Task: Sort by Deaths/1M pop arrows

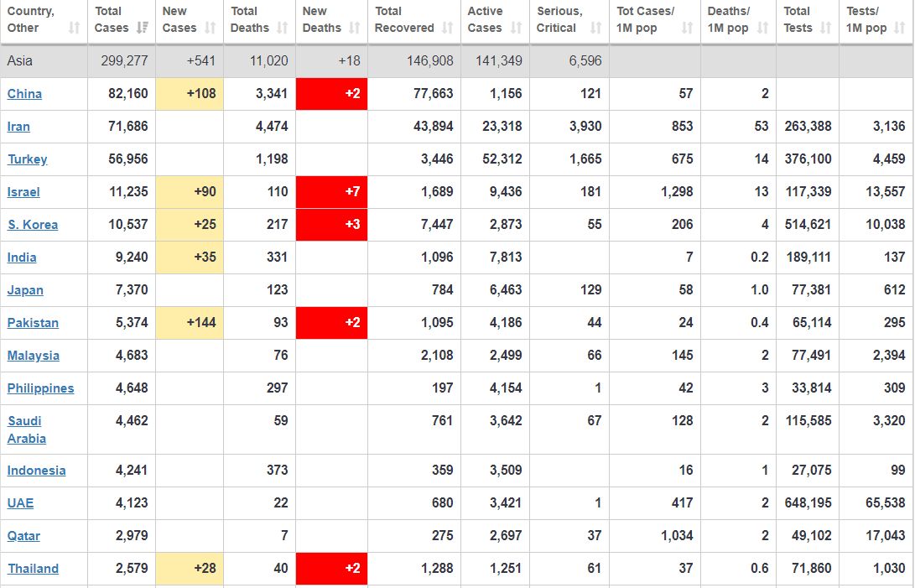Action: tap(762, 28)
